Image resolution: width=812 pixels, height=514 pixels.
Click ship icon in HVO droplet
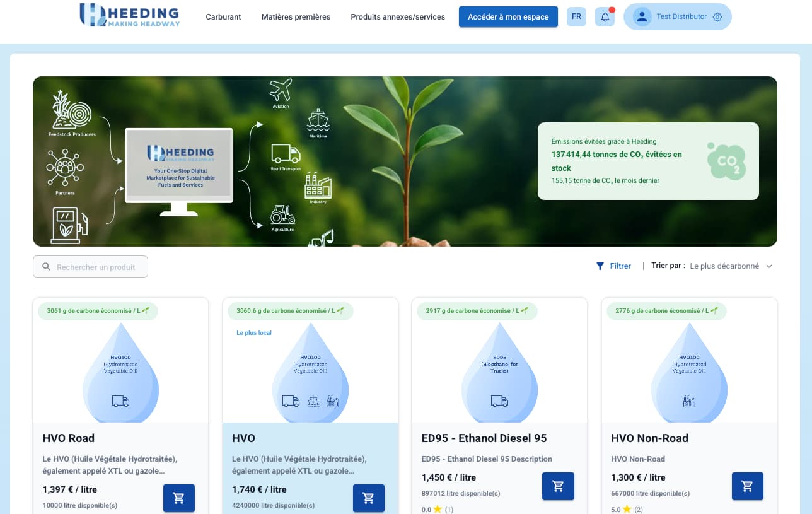point(313,401)
